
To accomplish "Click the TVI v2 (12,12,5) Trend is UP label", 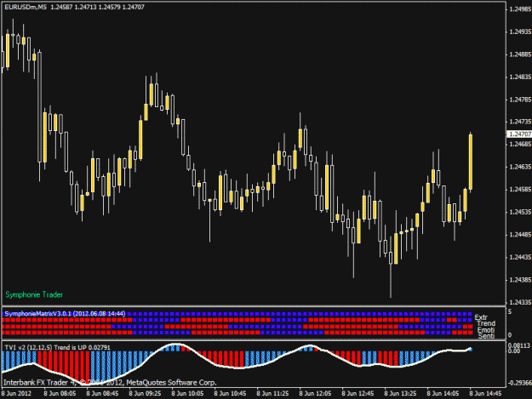I will 57,347.
